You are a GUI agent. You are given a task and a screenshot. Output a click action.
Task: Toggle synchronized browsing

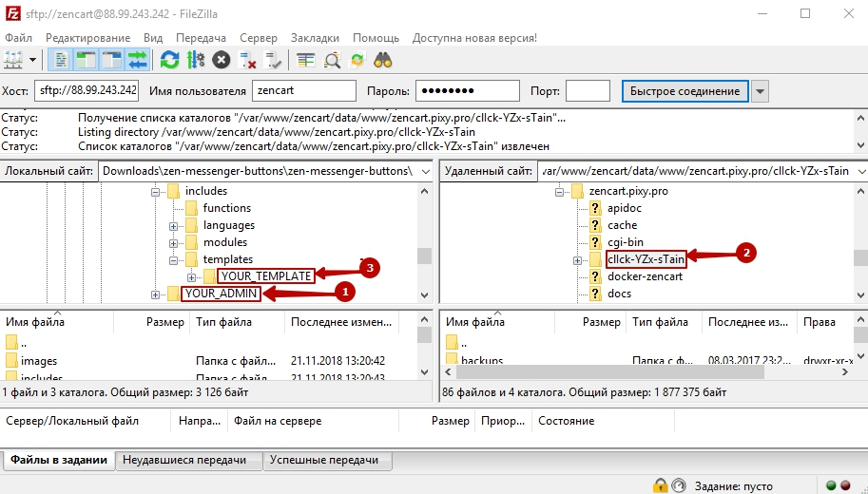coord(357,60)
